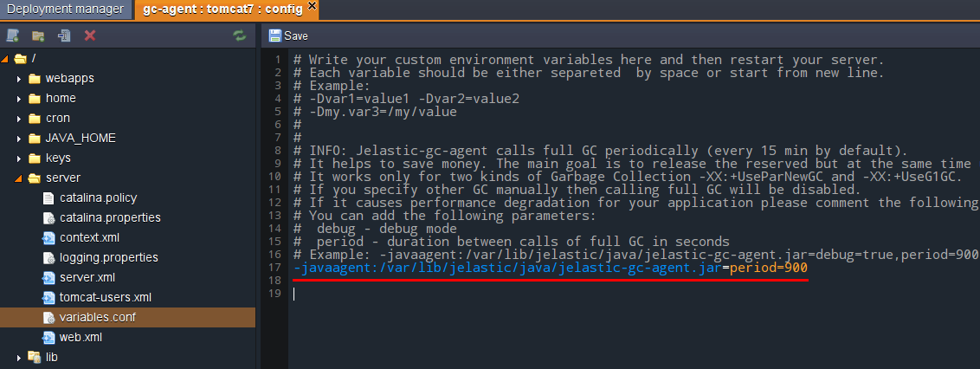Open catalina.policy in the file tree
980x369 pixels.
click(98, 197)
